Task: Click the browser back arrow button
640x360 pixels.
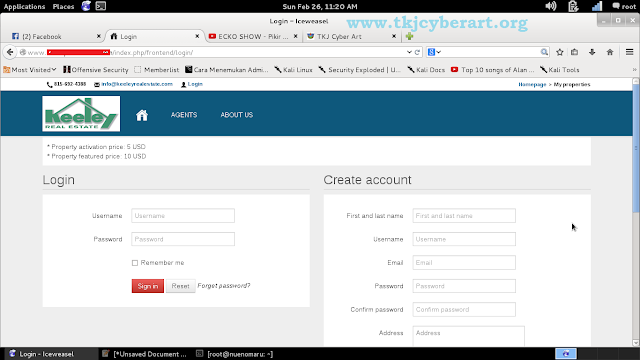Action: point(10,52)
